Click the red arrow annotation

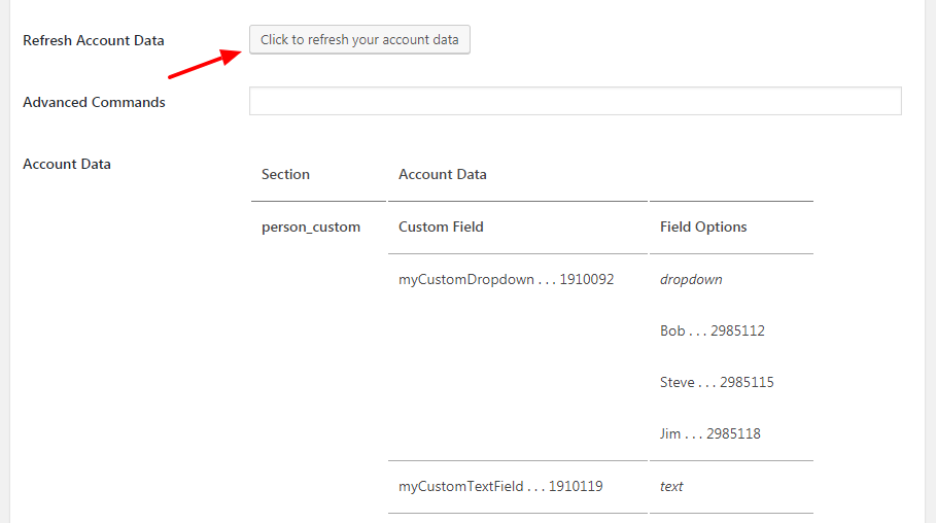[x=204, y=62]
